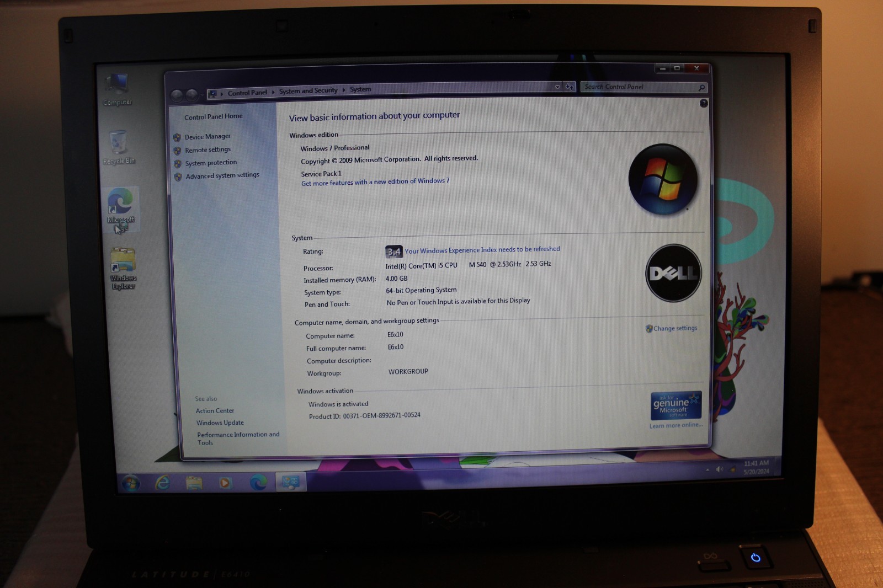Click the genuine Microsoft software badge

click(x=676, y=405)
